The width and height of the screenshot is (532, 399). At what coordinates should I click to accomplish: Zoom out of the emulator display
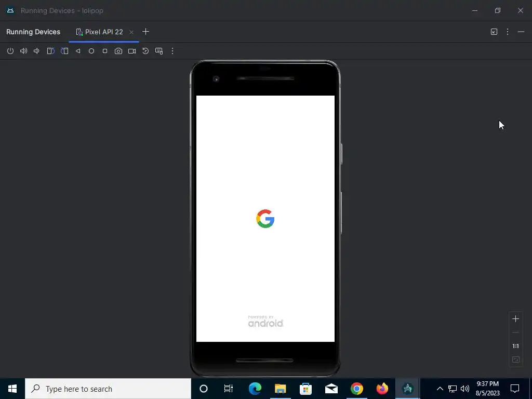pyautogui.click(x=515, y=332)
